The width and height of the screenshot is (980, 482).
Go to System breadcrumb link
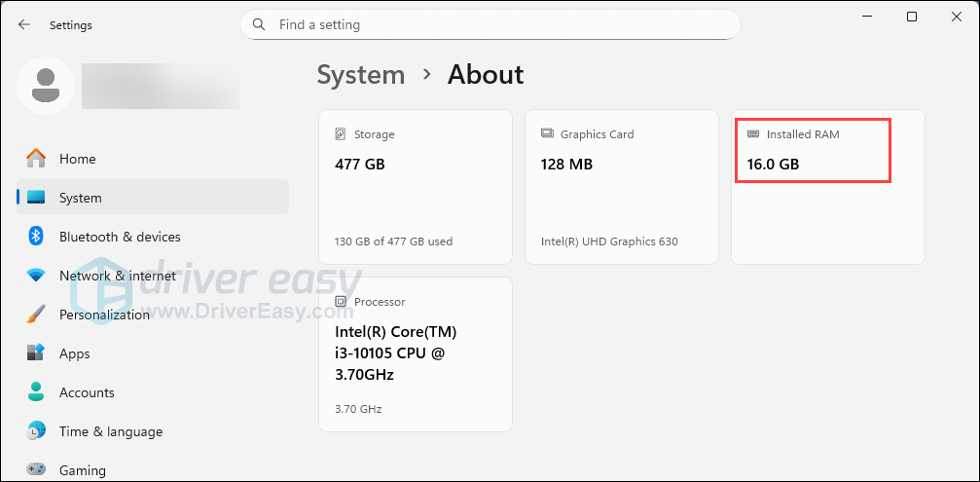360,75
